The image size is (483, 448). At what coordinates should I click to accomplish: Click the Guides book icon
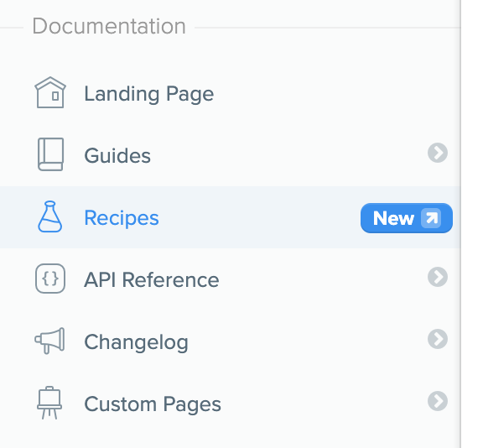click(x=51, y=154)
